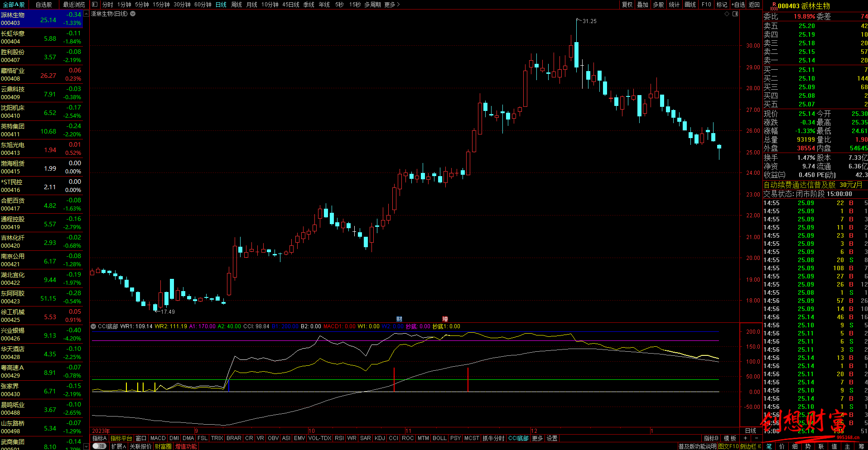Expand 更多 periods menu
The image size is (868, 450).
(392, 5)
